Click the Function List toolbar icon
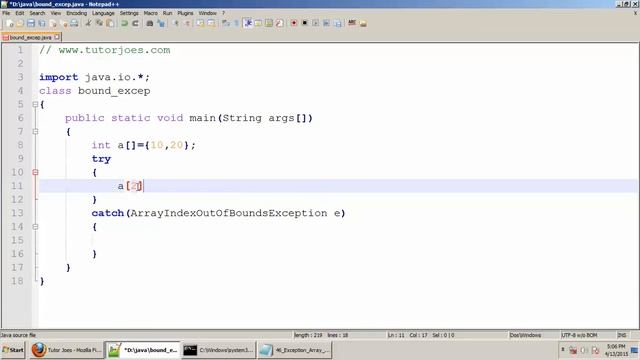 click(x=279, y=23)
